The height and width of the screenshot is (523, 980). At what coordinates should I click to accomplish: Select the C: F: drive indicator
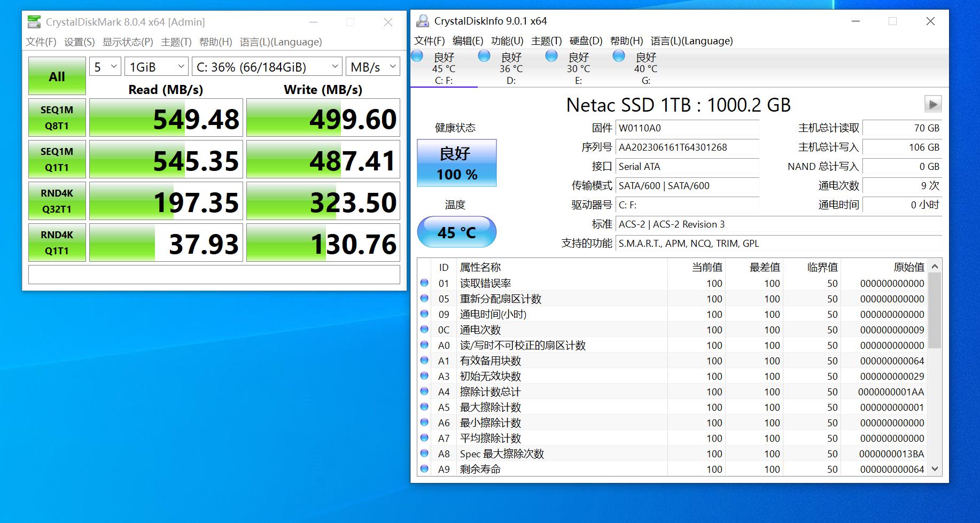click(x=416, y=56)
